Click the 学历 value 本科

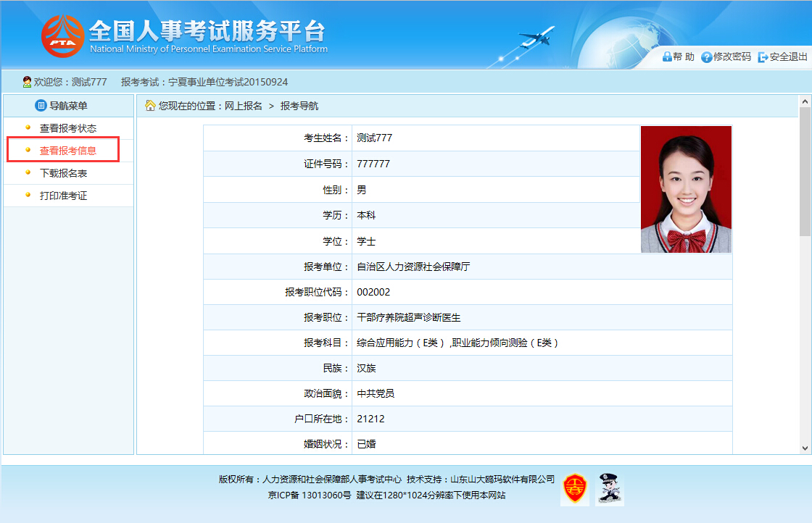366,215
